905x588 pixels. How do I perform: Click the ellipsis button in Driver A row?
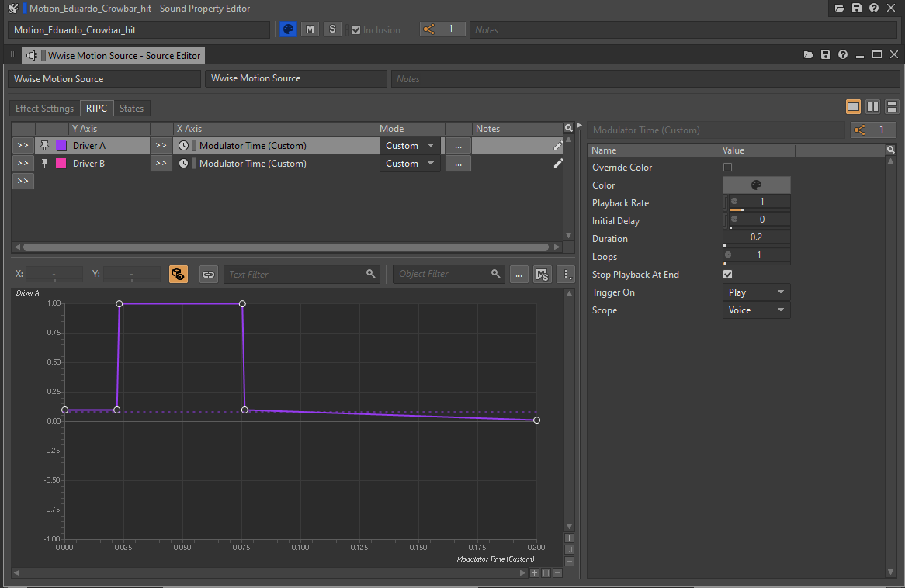pyautogui.click(x=458, y=146)
